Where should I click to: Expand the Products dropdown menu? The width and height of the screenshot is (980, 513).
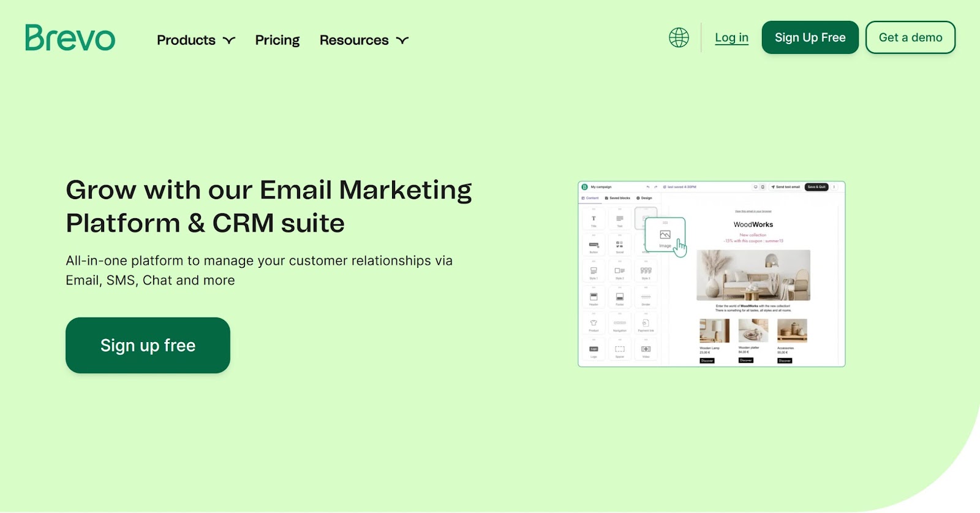195,40
